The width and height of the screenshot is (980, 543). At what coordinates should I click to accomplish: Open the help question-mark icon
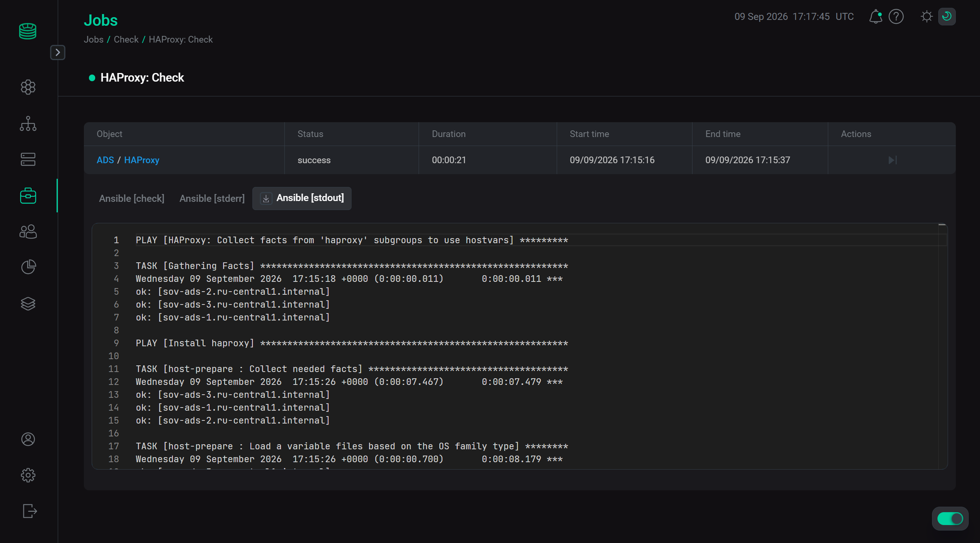[896, 16]
